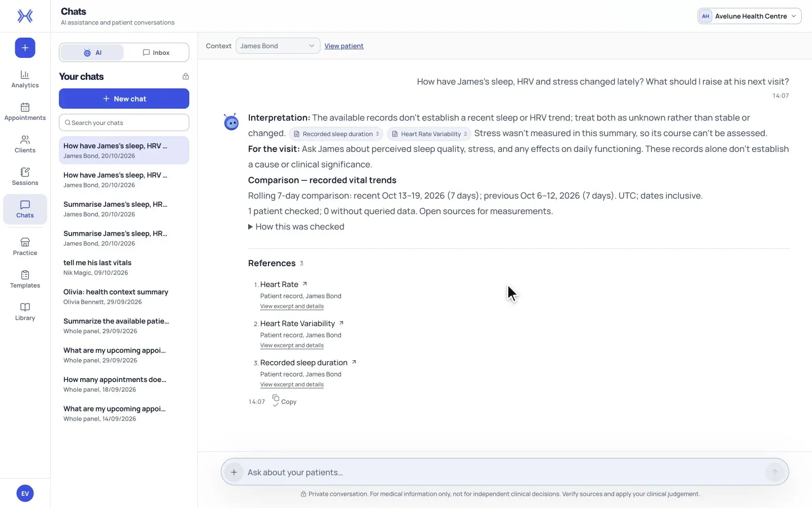
Task: View excerpt and details for Heart Rate Variability
Action: [292, 345]
